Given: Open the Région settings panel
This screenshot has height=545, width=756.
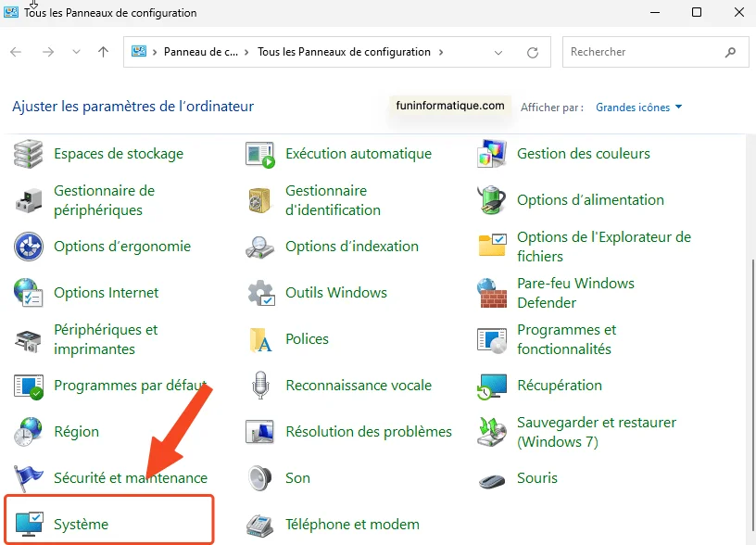Looking at the screenshot, I should coord(76,432).
